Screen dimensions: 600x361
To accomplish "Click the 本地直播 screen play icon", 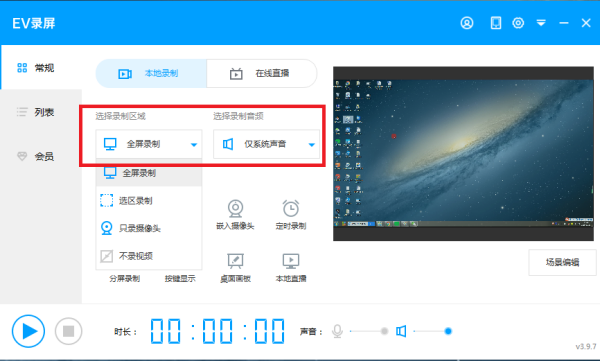I will [x=291, y=261].
